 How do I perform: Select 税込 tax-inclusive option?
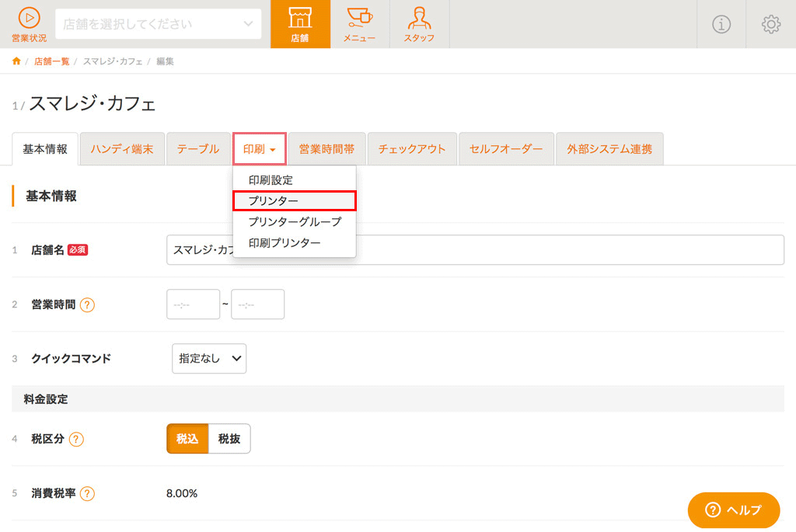(187, 439)
